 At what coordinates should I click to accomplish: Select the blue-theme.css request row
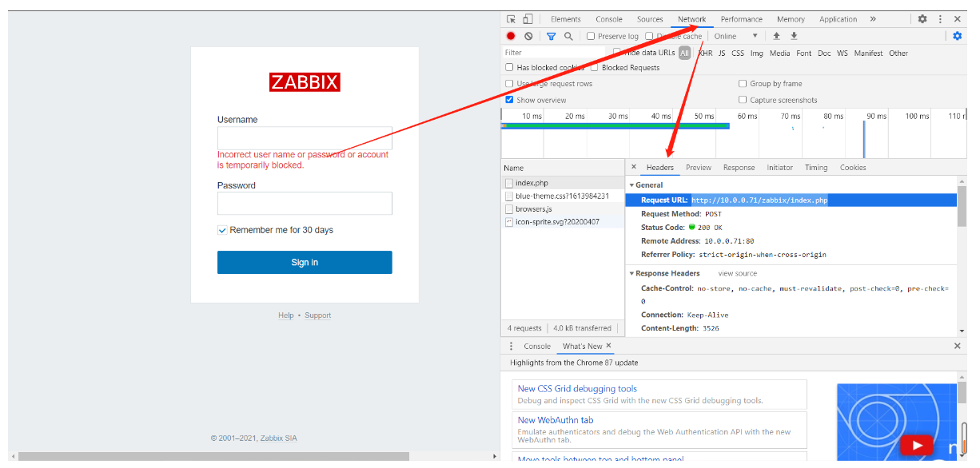pos(563,196)
